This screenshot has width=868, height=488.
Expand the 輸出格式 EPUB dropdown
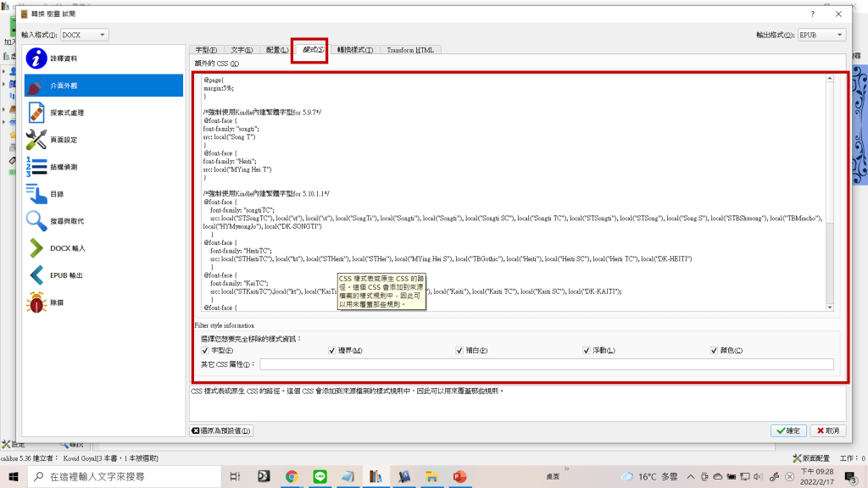point(821,35)
